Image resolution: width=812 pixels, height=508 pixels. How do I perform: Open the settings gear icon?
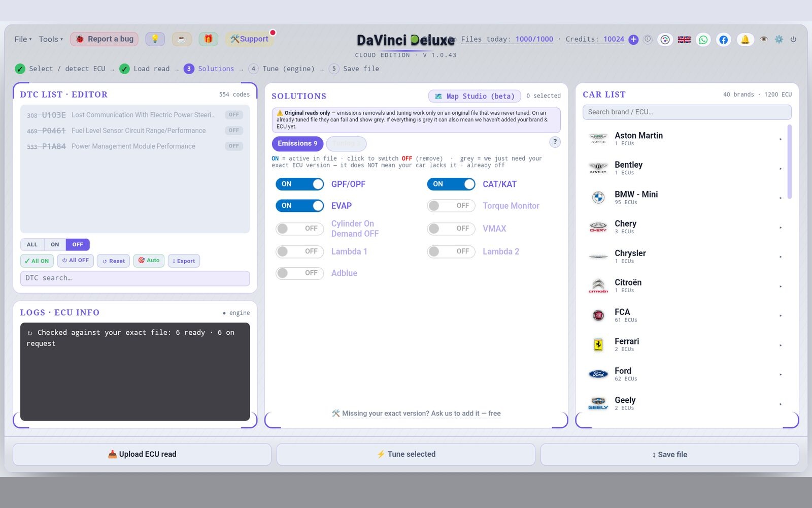(779, 39)
